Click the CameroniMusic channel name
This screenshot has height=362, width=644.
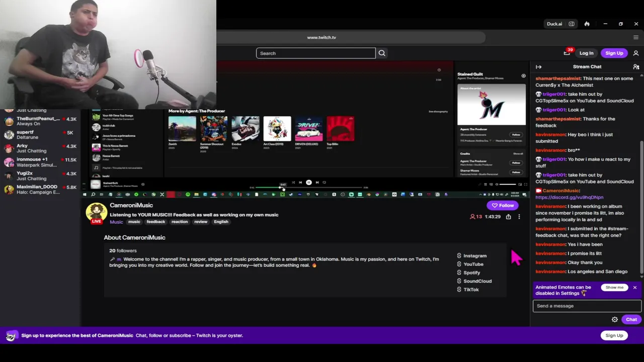[131, 206]
